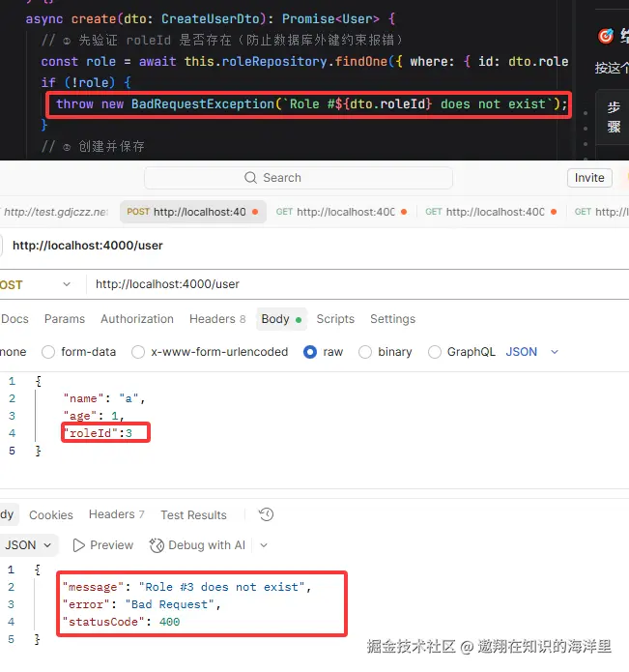Click the search magnifier icon
629x672 pixels.
coord(250,178)
